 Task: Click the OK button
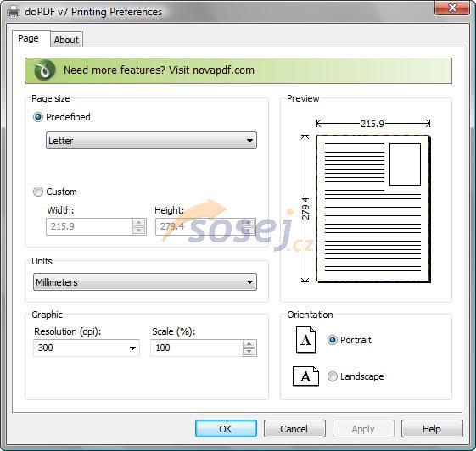226,429
